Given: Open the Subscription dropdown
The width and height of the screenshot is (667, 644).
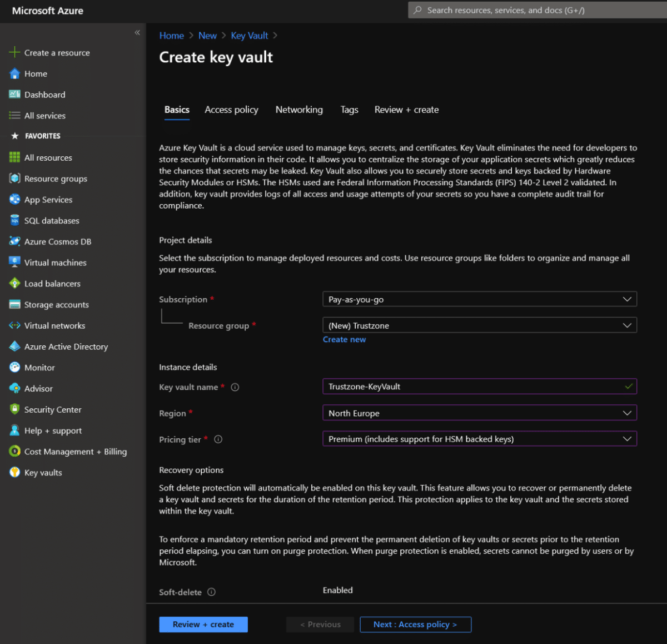Looking at the screenshot, I should coord(479,299).
